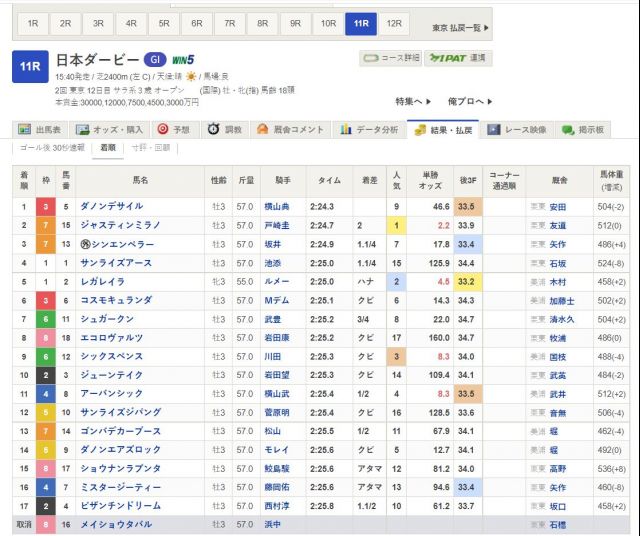This screenshot has width=640, height=536.
Task: Switch to race 10R
Action: tap(328, 24)
